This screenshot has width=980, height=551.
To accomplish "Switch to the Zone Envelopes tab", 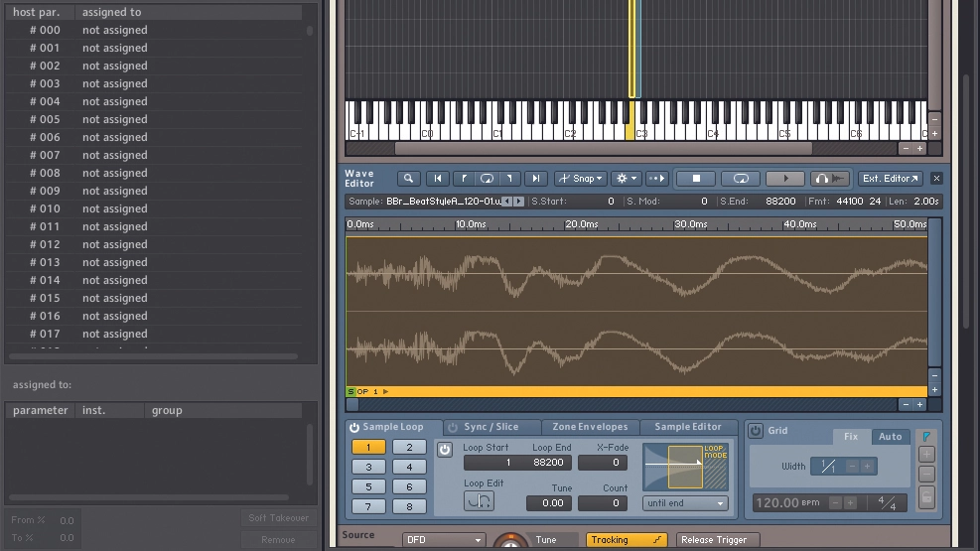I will [x=590, y=427].
